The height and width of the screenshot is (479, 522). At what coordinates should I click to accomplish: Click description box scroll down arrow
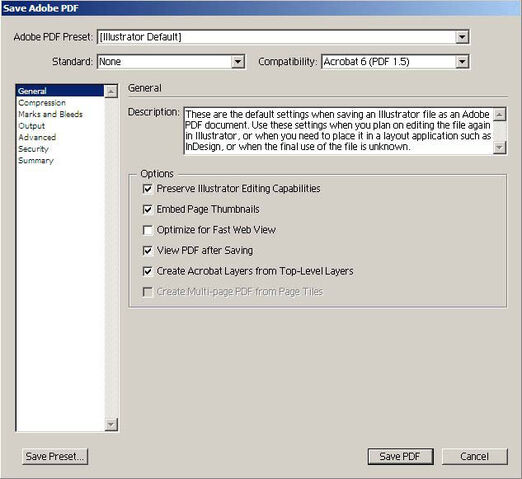click(x=499, y=147)
